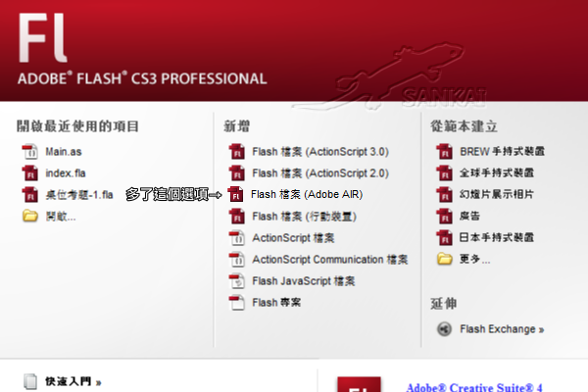Viewport: 588px width, 392px height.
Task: Click the 日本手持式裝置 template icon
Action: (x=444, y=237)
